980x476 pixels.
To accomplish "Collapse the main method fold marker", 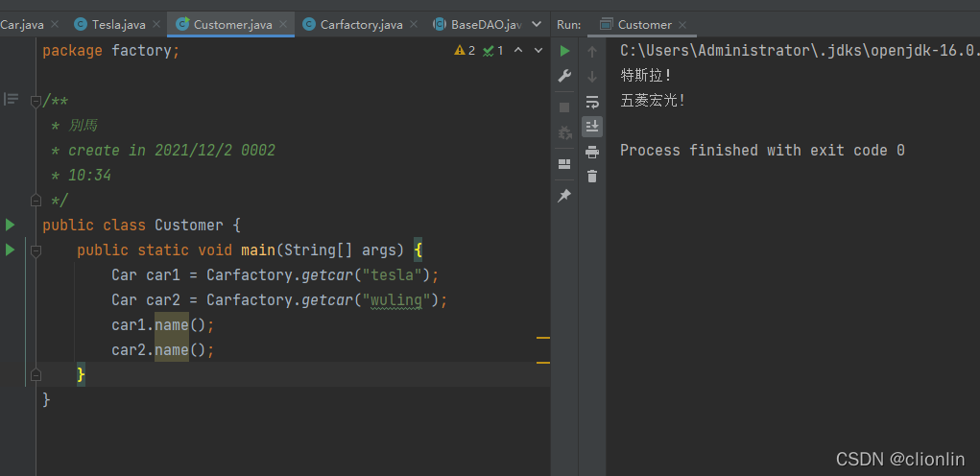I will point(36,250).
